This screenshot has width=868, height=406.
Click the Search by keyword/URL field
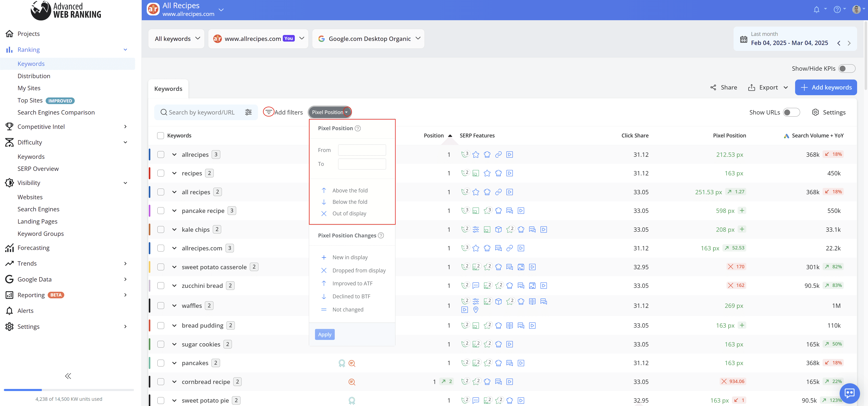pyautogui.click(x=201, y=112)
